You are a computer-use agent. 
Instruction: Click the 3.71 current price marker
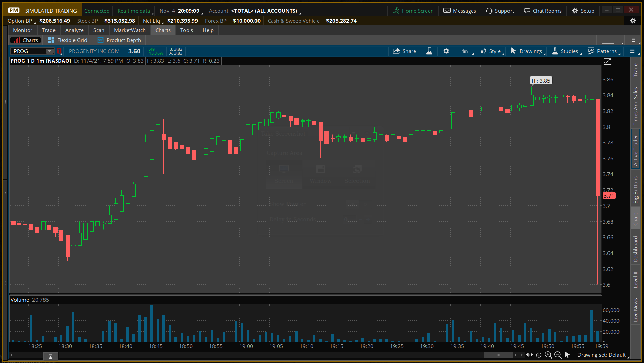(609, 195)
